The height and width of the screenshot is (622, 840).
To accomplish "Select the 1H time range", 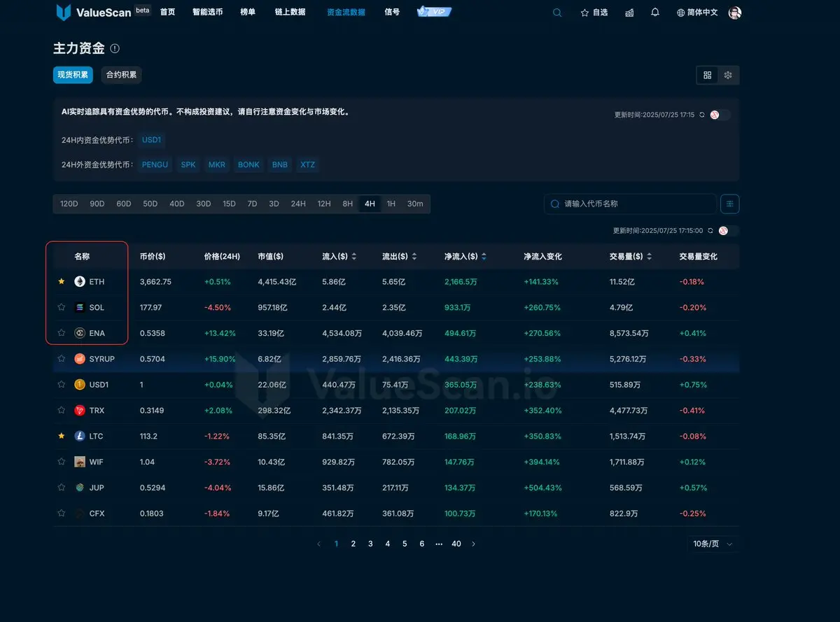I will pyautogui.click(x=391, y=204).
